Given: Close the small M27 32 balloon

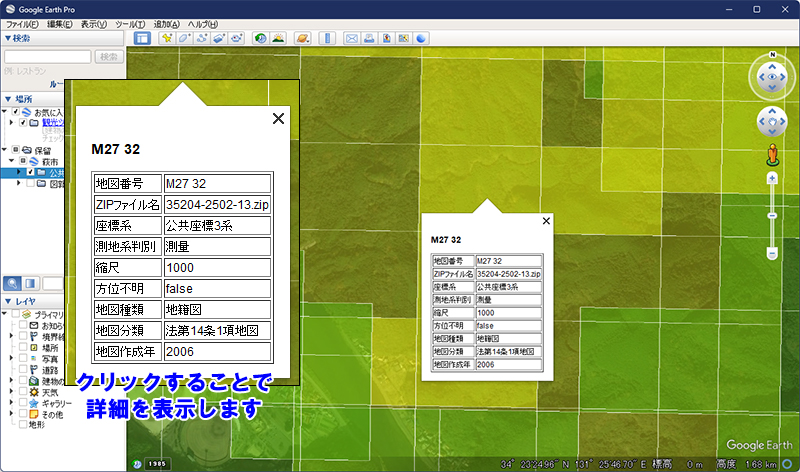Looking at the screenshot, I should click(546, 221).
